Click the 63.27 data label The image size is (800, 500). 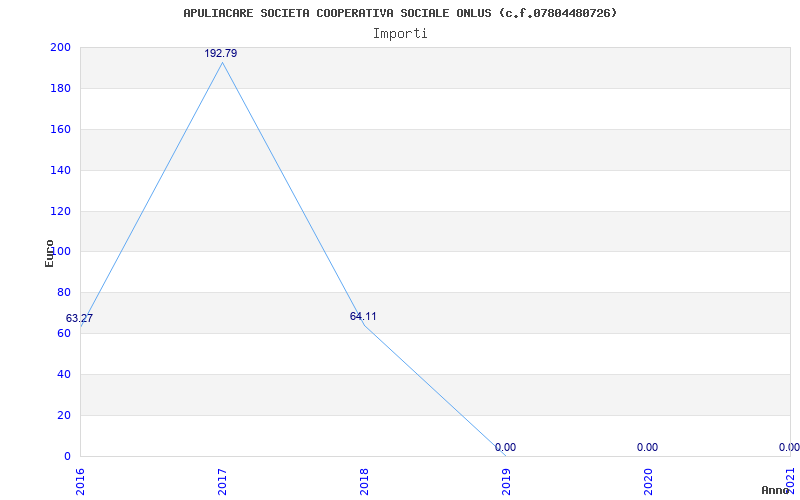pos(80,318)
